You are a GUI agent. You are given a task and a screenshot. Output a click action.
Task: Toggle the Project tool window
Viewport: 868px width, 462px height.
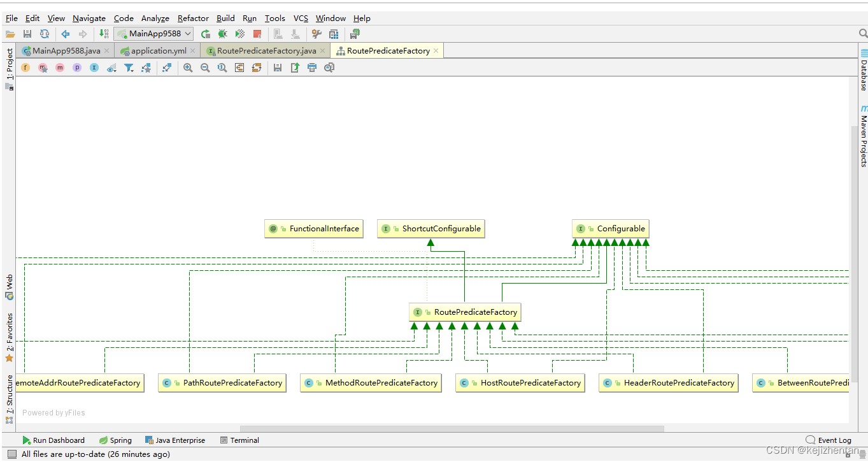pos(9,69)
